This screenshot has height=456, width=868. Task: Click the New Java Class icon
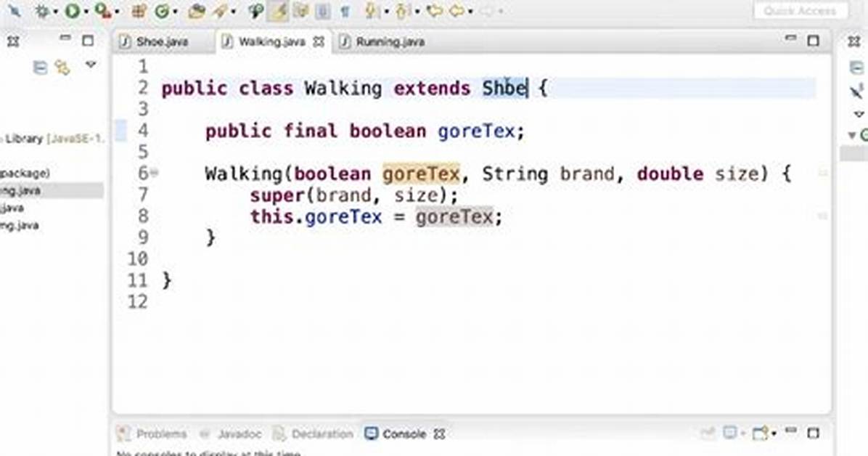click(x=162, y=11)
